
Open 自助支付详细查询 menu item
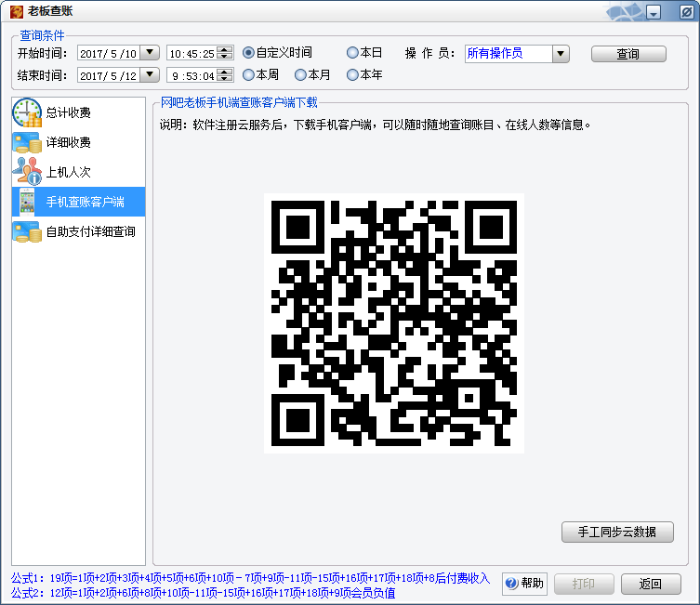pyautogui.click(x=79, y=231)
